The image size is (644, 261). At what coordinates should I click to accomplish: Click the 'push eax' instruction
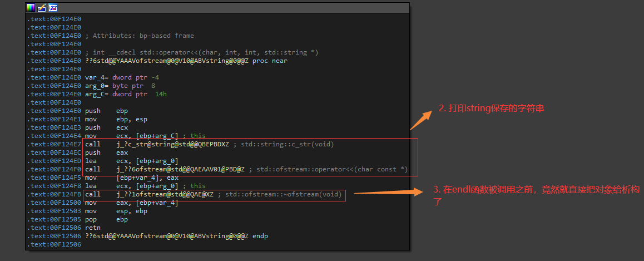coord(106,152)
